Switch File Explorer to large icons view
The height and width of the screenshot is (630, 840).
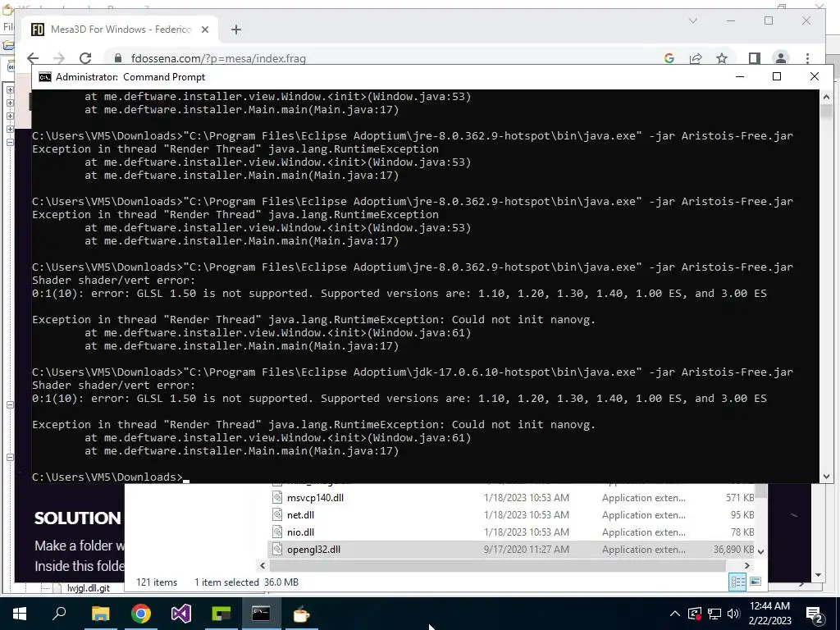coord(756,582)
